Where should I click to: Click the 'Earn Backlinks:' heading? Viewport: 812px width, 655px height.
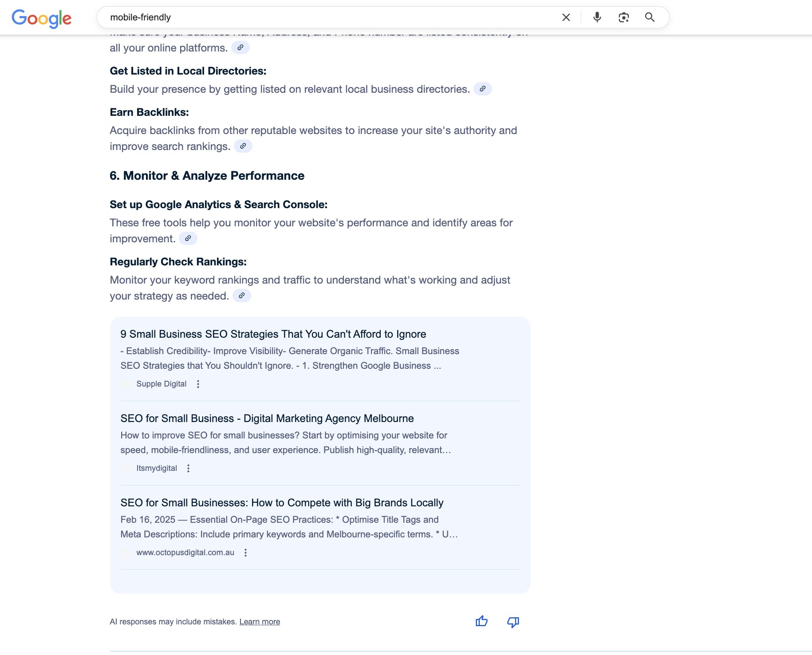(x=150, y=112)
